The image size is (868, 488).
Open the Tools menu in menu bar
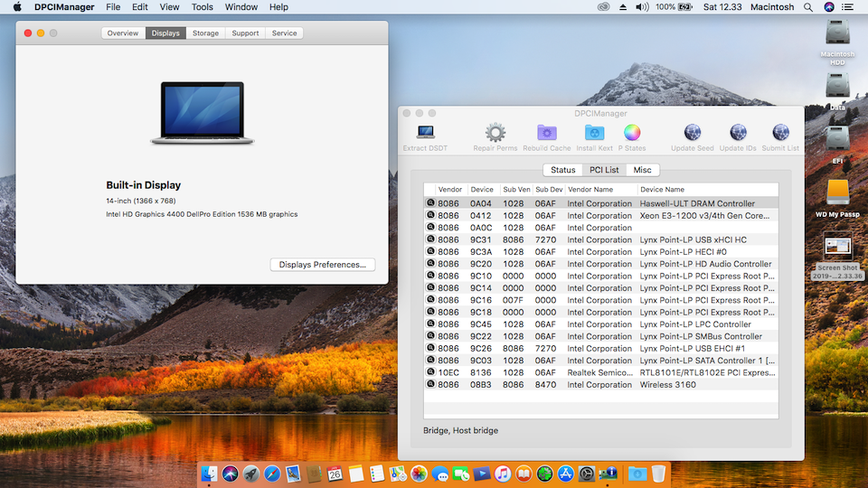203,7
